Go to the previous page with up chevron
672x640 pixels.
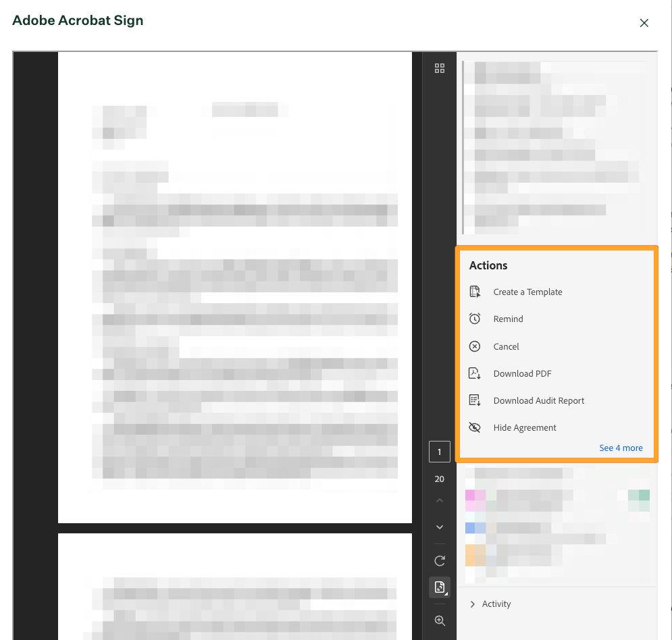[440, 501]
